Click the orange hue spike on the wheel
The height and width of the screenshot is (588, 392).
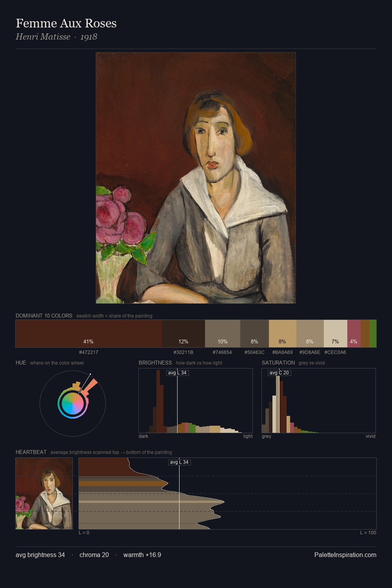click(90, 385)
